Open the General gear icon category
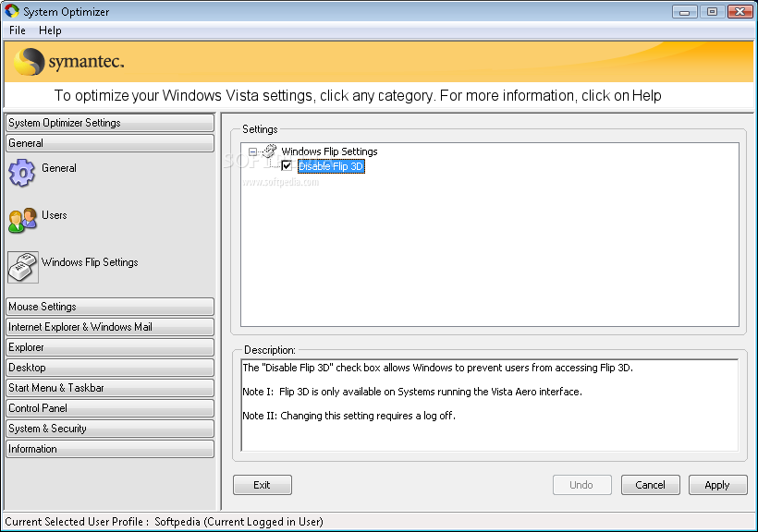 (22, 173)
